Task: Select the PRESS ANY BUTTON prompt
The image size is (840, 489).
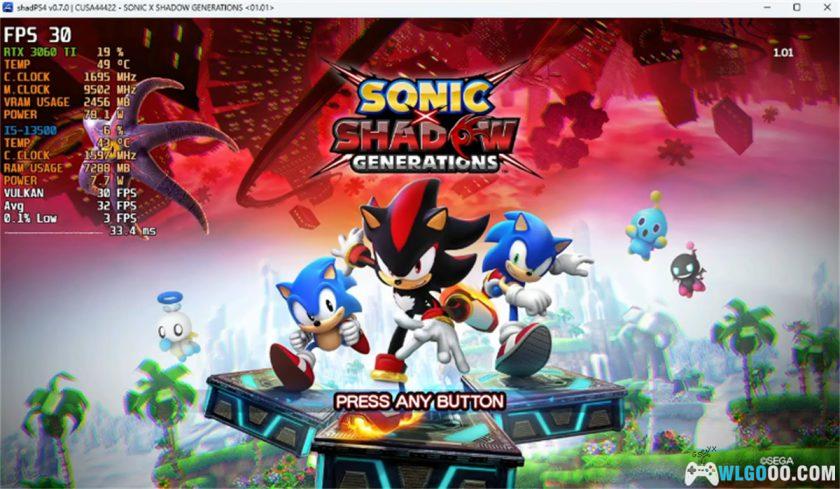Action: point(419,402)
